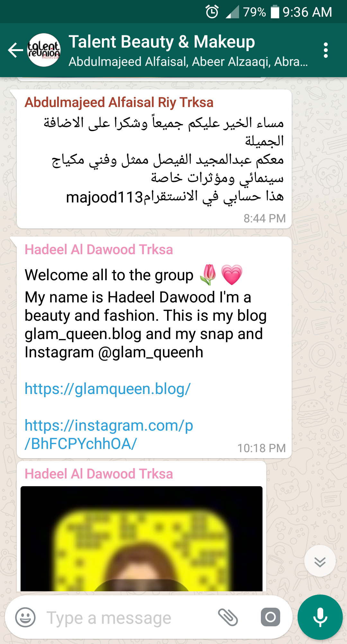Viewport: 347px width, 644px height.
Task: Tap sender name Abdulmajeed Alfaisal Riy Trksa
Action: click(119, 103)
